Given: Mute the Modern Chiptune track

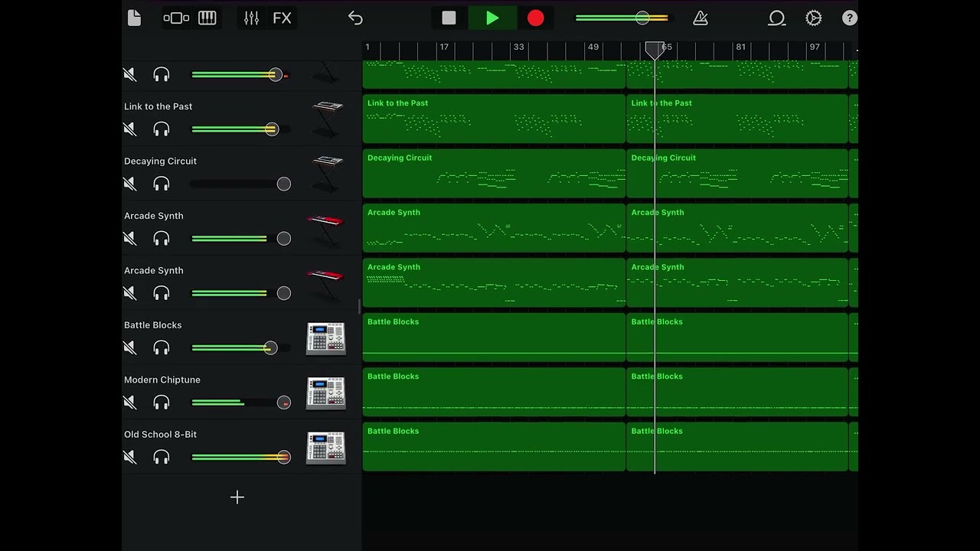Looking at the screenshot, I should tap(130, 403).
